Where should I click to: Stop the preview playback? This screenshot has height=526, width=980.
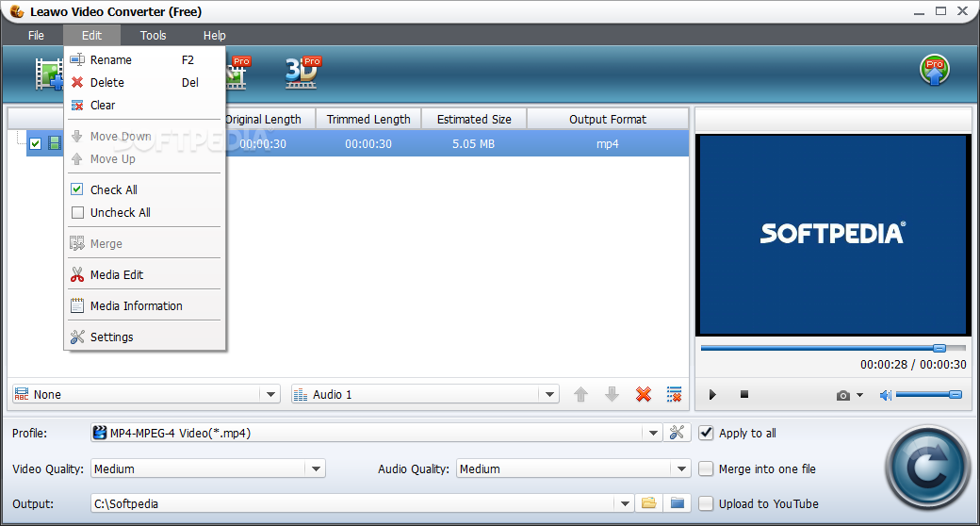[x=743, y=395]
